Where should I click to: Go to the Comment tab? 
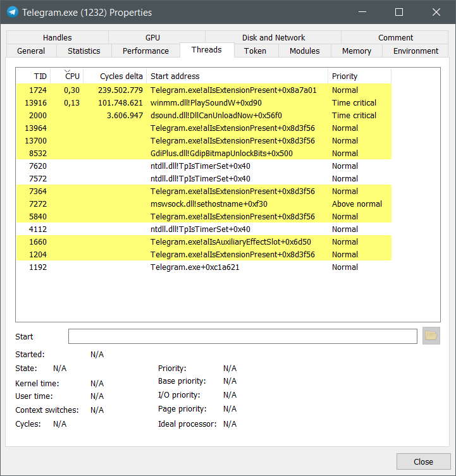(x=395, y=38)
